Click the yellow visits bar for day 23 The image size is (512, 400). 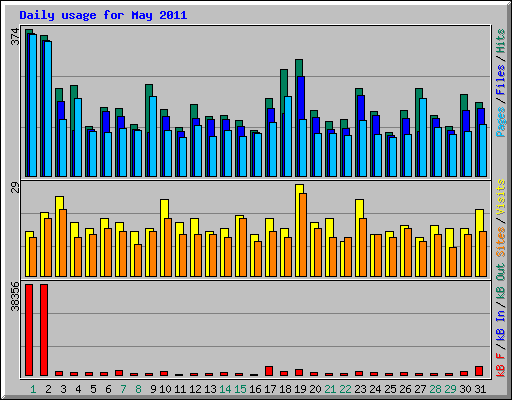click(357, 238)
